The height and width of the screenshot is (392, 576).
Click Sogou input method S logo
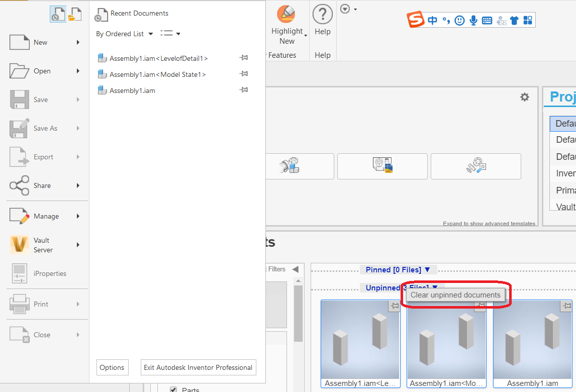tap(416, 20)
